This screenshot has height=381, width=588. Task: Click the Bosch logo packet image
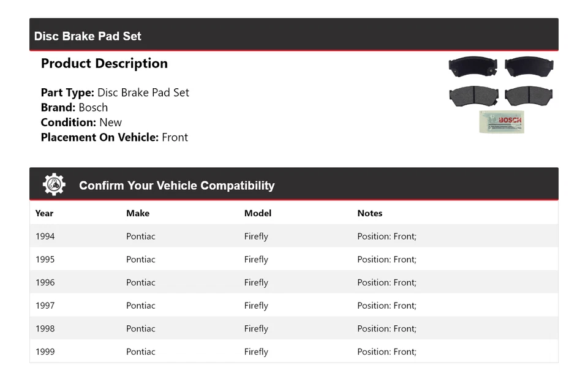tap(501, 121)
